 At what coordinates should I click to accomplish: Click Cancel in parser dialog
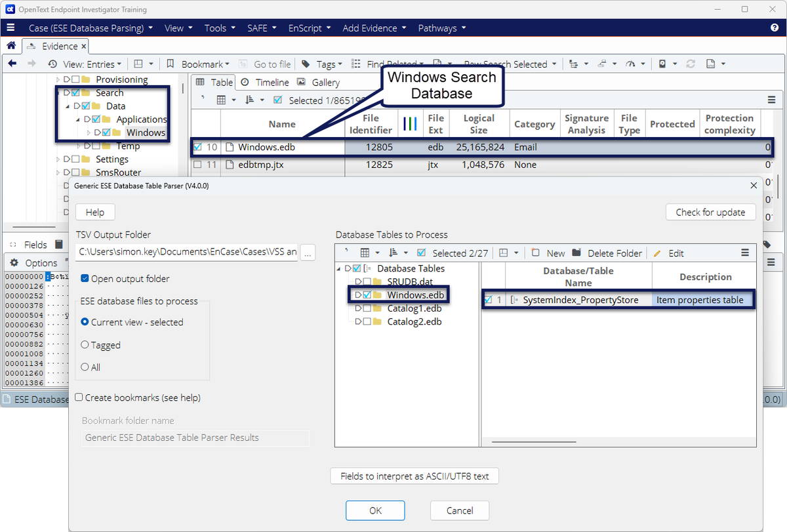(x=460, y=510)
